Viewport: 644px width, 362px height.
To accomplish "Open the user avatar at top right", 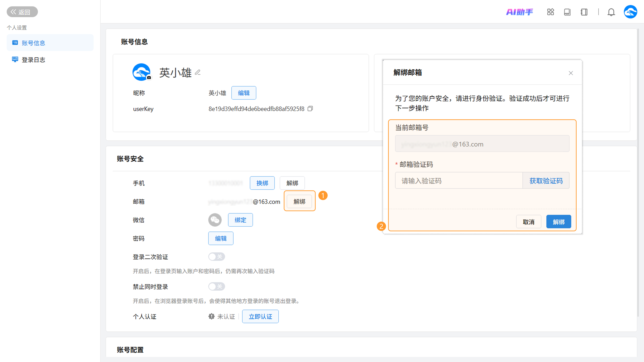I will click(x=630, y=12).
